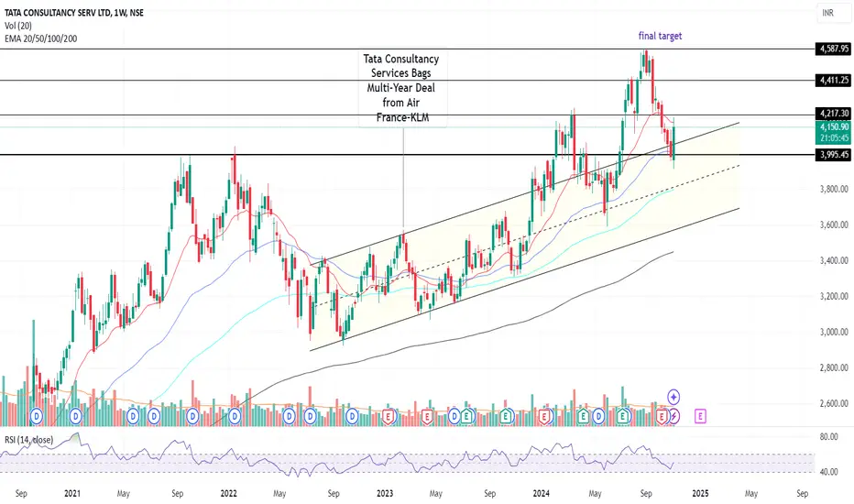The height and width of the screenshot is (504, 854).
Task: Open the red earnings marker for January 2024
Action: click(x=543, y=417)
